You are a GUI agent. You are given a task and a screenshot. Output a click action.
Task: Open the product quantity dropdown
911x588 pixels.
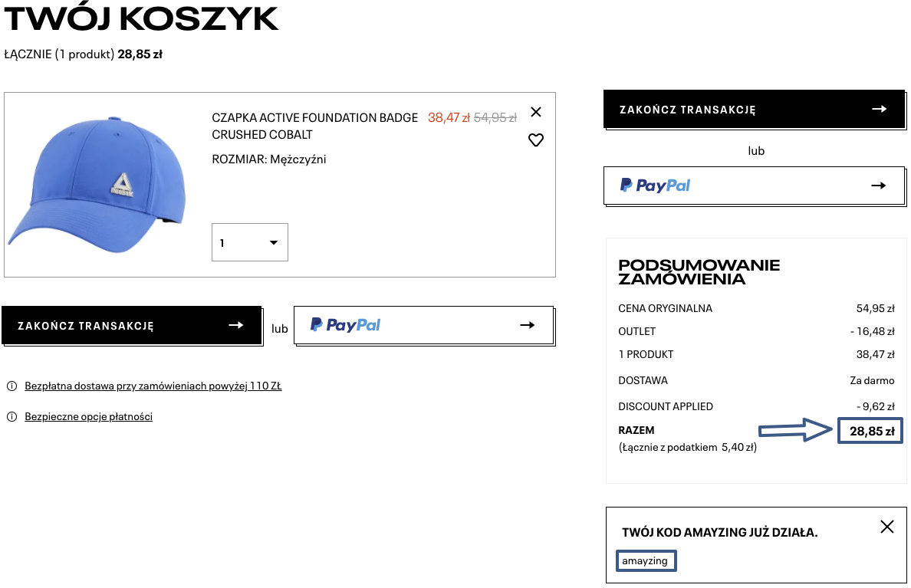pos(250,243)
